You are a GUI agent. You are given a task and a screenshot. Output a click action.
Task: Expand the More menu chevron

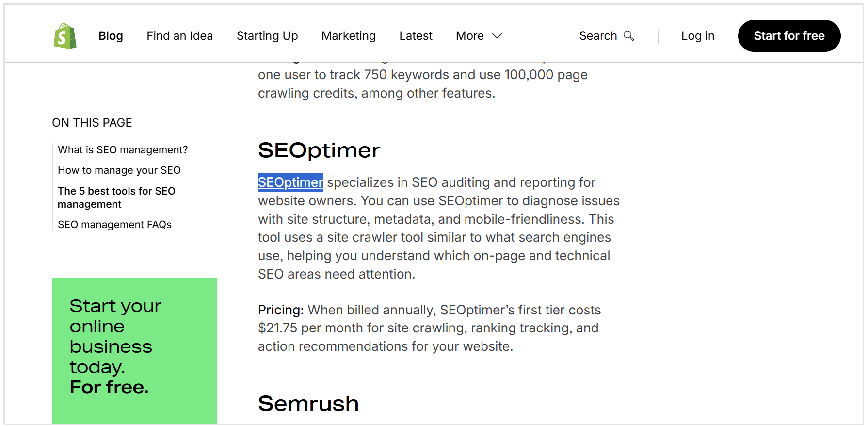coord(497,36)
